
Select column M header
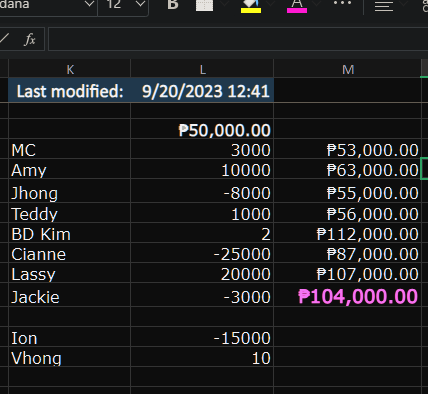coord(347,69)
